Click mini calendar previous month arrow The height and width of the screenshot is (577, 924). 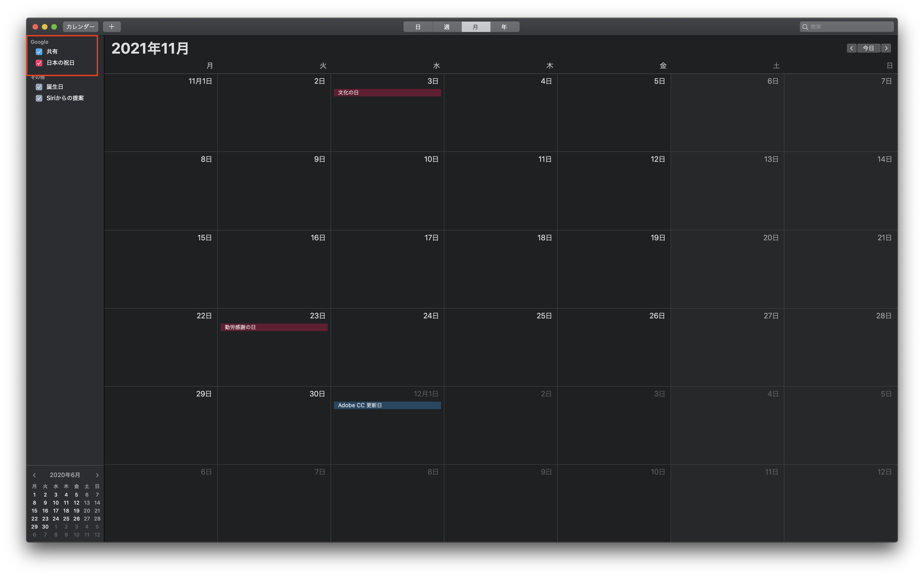coord(34,475)
